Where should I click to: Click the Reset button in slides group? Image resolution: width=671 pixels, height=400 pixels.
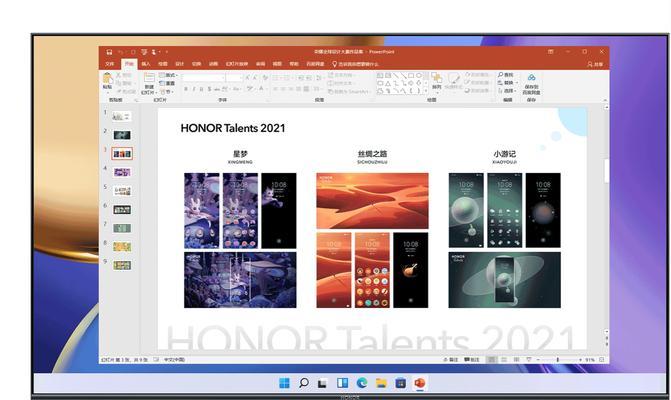click(167, 83)
